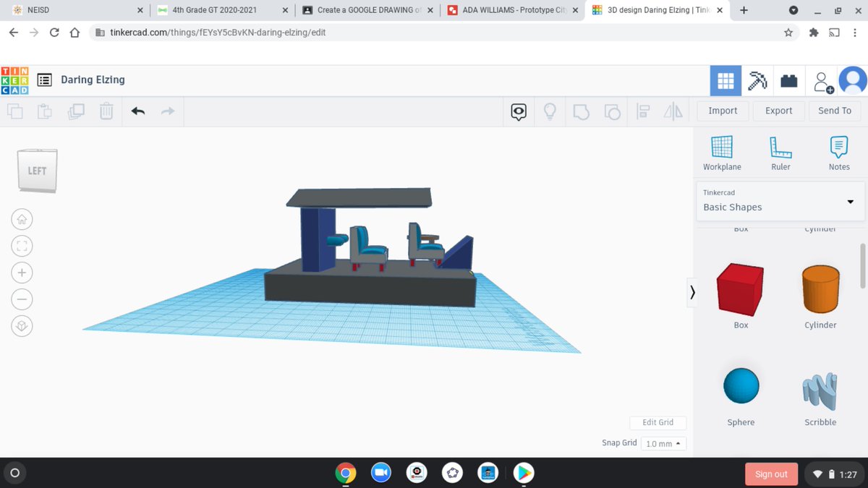This screenshot has height=488, width=868.
Task: Bookmark this page with the star
Action: click(788, 33)
